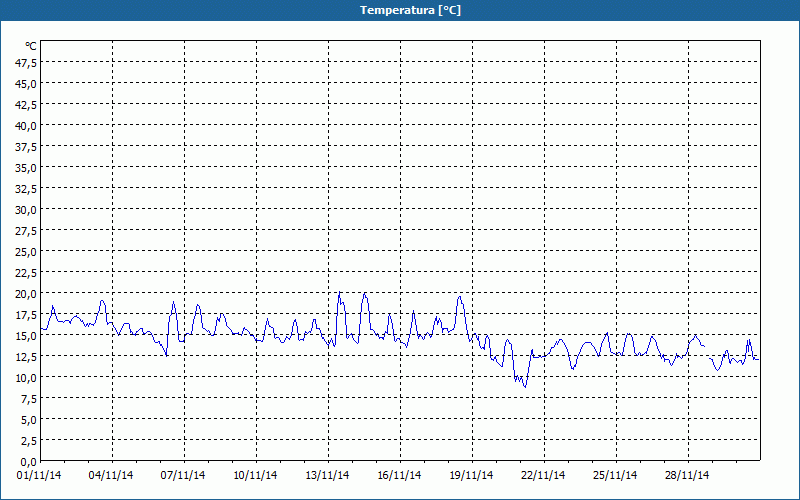This screenshot has height=500, width=800.
Task: Click the 30,0 y-axis label
Action: click(x=27, y=210)
